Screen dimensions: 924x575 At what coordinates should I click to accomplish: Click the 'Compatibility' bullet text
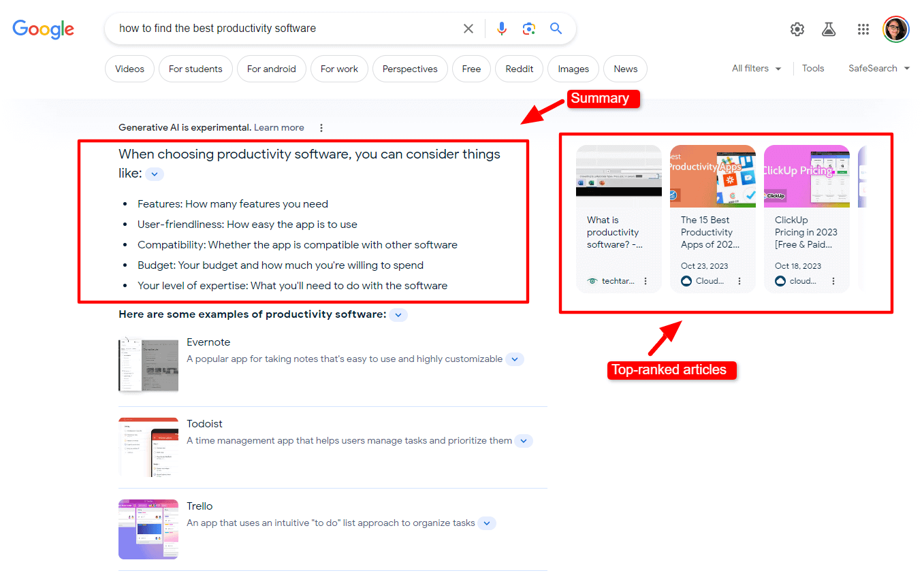coord(298,245)
